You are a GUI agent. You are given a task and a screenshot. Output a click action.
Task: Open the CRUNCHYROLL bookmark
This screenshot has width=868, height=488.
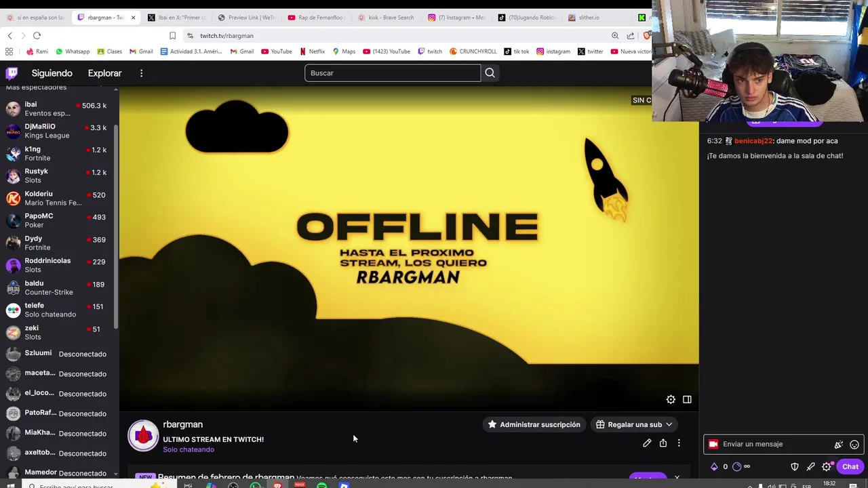click(x=473, y=52)
